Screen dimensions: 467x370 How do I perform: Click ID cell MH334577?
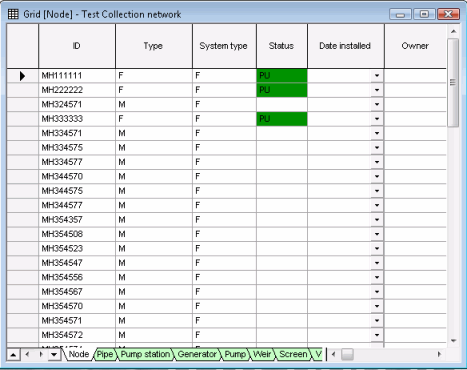tap(77, 162)
